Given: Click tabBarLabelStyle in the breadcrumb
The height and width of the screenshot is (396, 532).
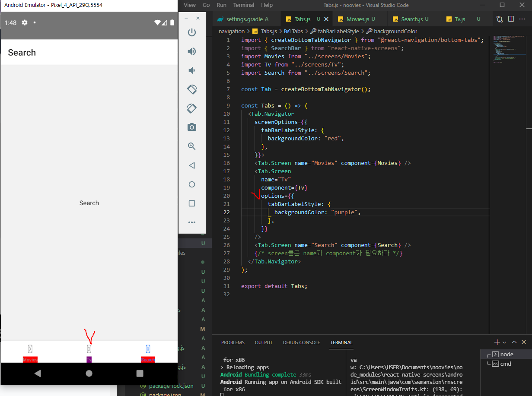Looking at the screenshot, I should (x=338, y=31).
